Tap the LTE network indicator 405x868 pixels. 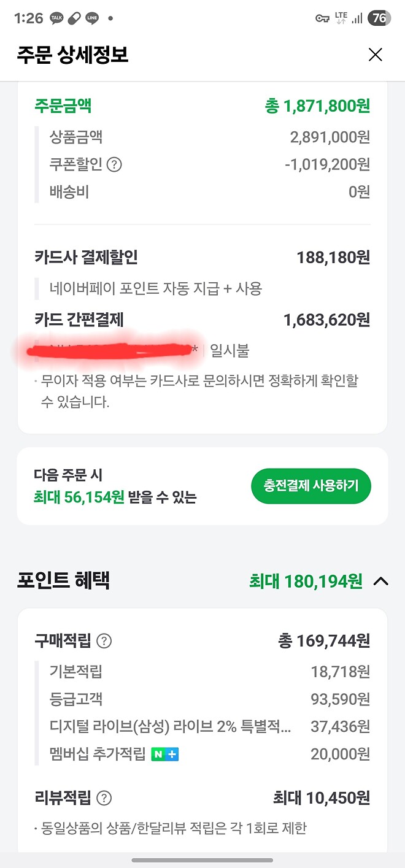341,15
